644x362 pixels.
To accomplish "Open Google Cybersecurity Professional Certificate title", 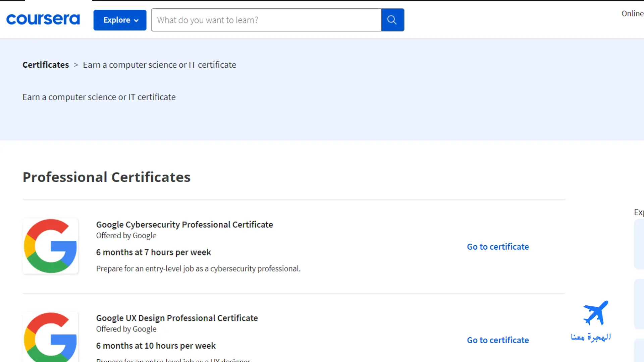I will [x=184, y=225].
